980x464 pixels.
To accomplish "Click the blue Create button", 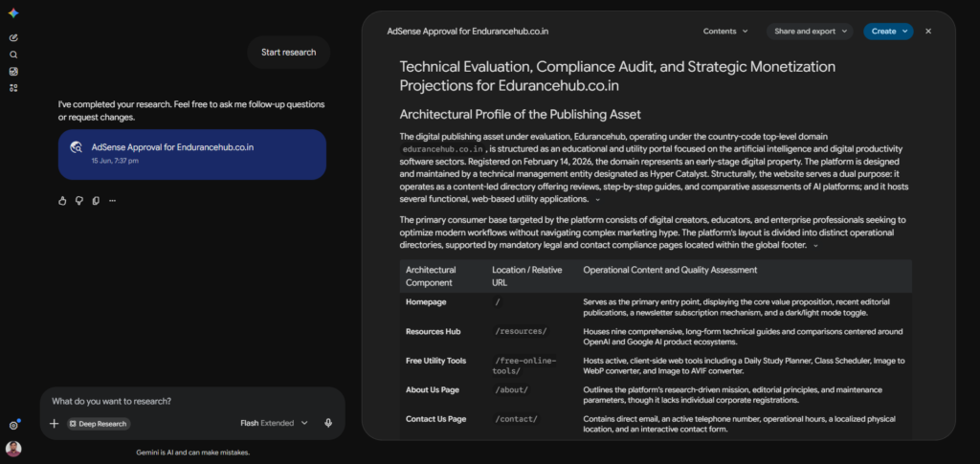I will (x=888, y=32).
